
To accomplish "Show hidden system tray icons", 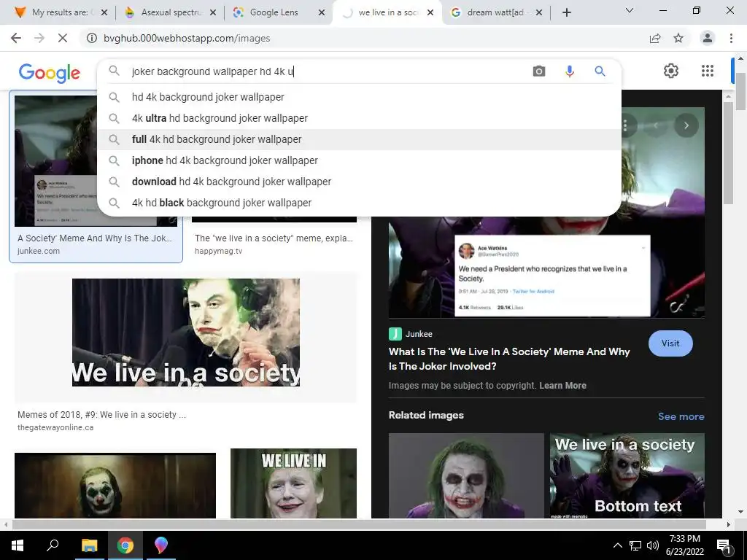I will click(617, 545).
